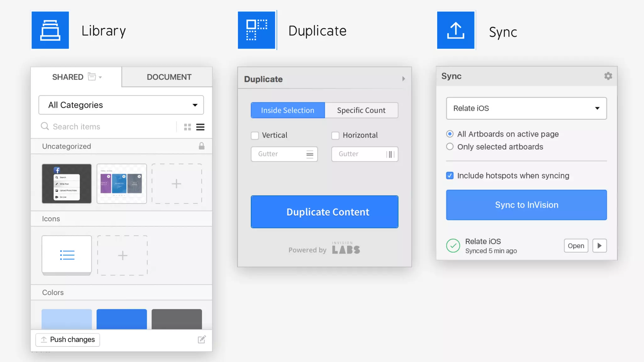
Task: Expand the Duplicate panel arrow
Action: coord(403,79)
